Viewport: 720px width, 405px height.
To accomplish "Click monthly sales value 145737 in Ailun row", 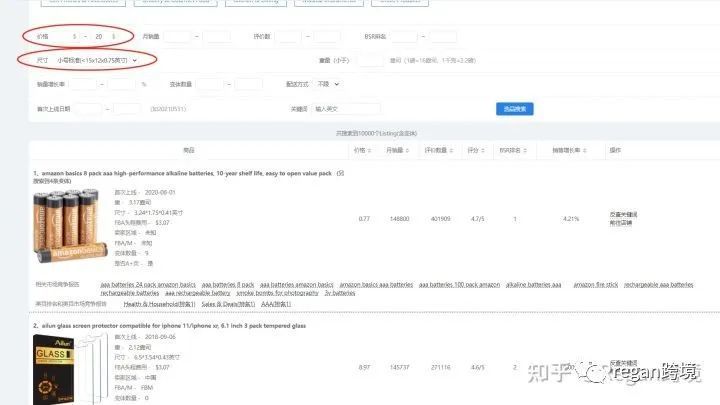I will tap(399, 367).
